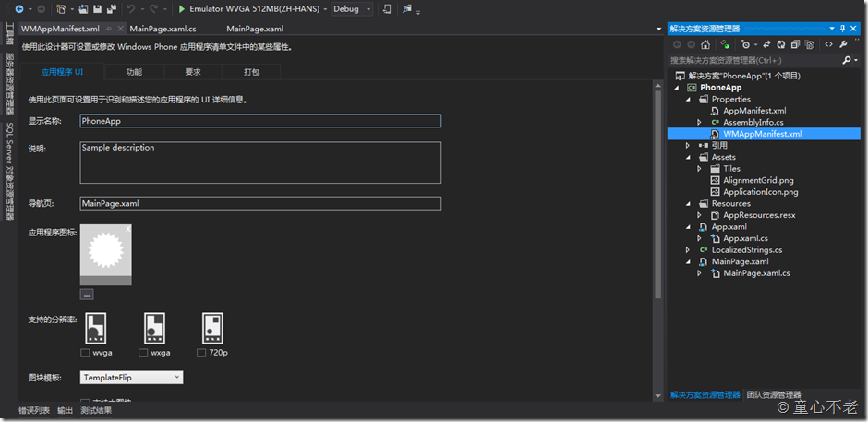The width and height of the screenshot is (868, 422).
Task: Click the X to remove application icon image
Action: click(x=127, y=229)
